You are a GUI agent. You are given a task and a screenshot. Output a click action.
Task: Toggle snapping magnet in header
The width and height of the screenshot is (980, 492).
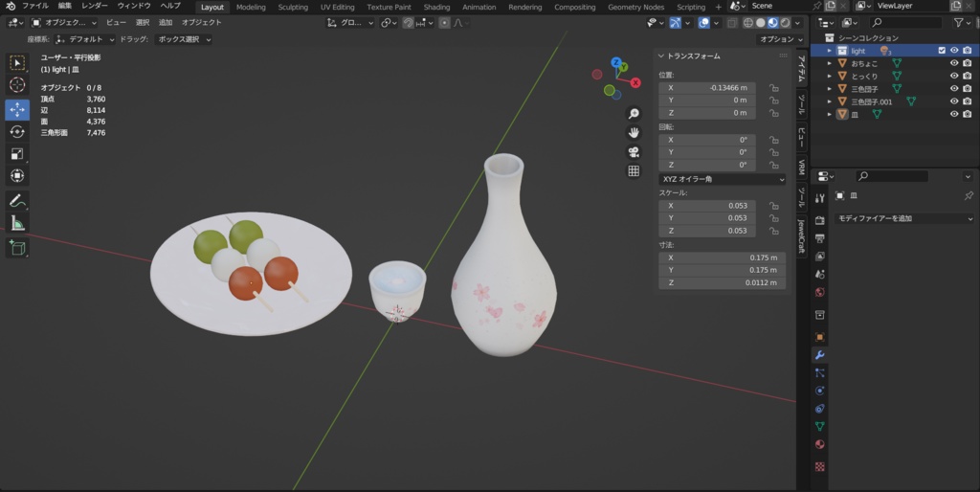tap(408, 23)
